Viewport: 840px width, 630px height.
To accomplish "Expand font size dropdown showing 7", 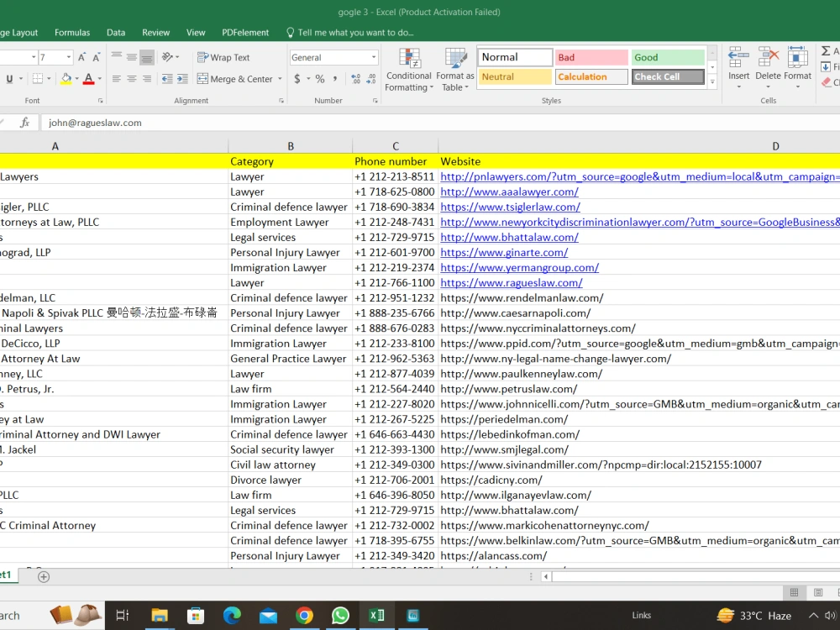I will click(69, 57).
